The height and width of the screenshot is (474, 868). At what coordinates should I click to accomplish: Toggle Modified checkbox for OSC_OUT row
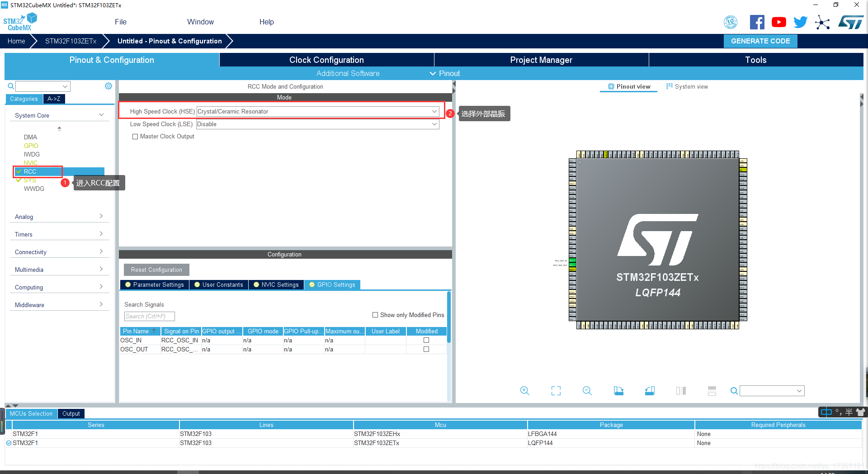426,349
